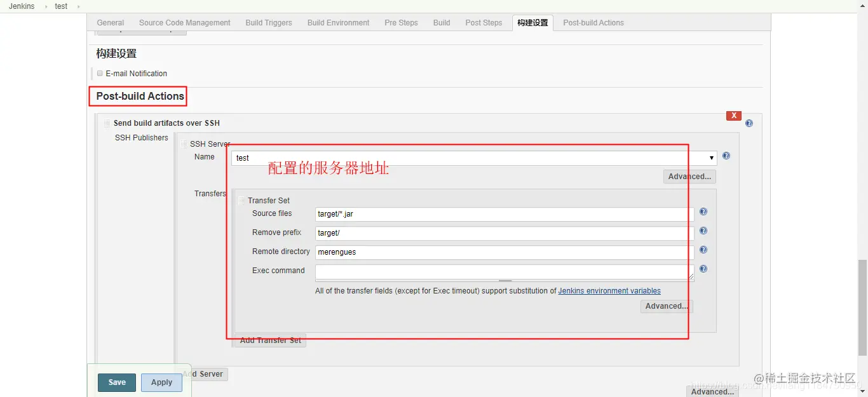This screenshot has width=868, height=397.
Task: Delete the Send build artifacts over SSH step
Action: [x=734, y=116]
